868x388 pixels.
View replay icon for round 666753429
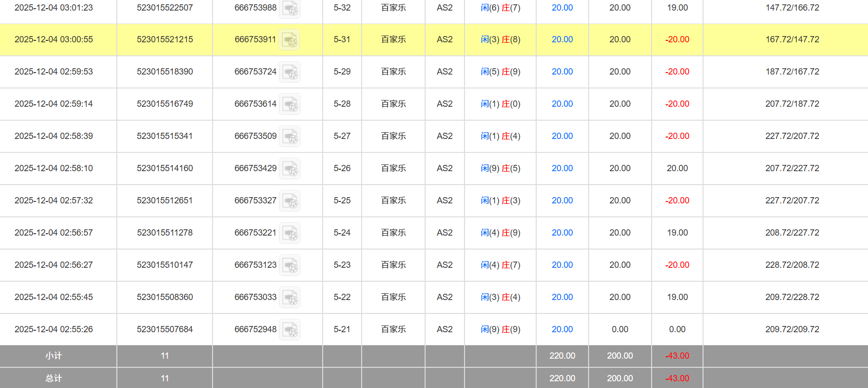(290, 169)
